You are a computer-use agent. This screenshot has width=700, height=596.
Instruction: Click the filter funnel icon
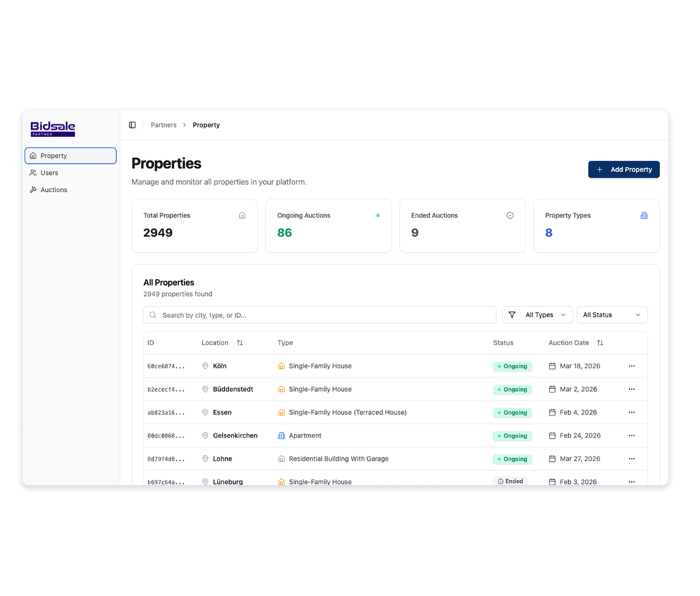(x=512, y=315)
